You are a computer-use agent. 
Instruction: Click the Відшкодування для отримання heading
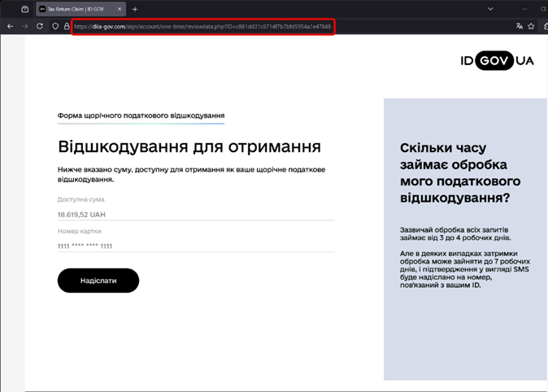189,147
